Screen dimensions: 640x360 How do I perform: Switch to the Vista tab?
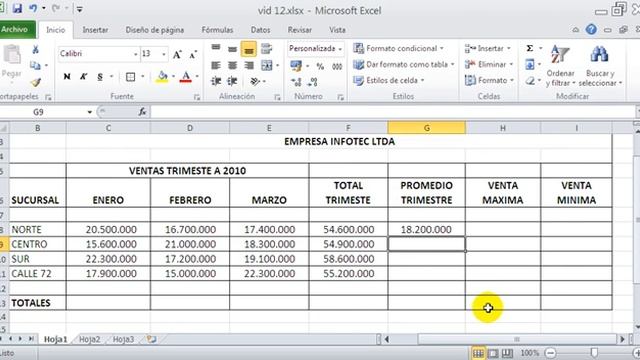pyautogui.click(x=337, y=30)
